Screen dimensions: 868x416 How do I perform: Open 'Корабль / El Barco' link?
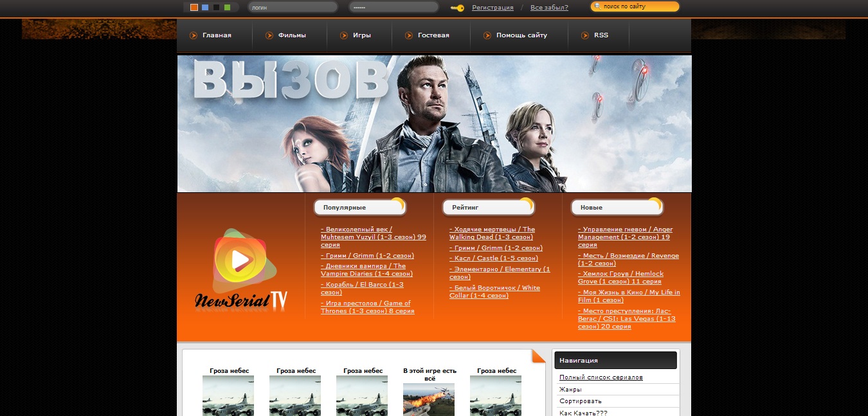point(362,288)
